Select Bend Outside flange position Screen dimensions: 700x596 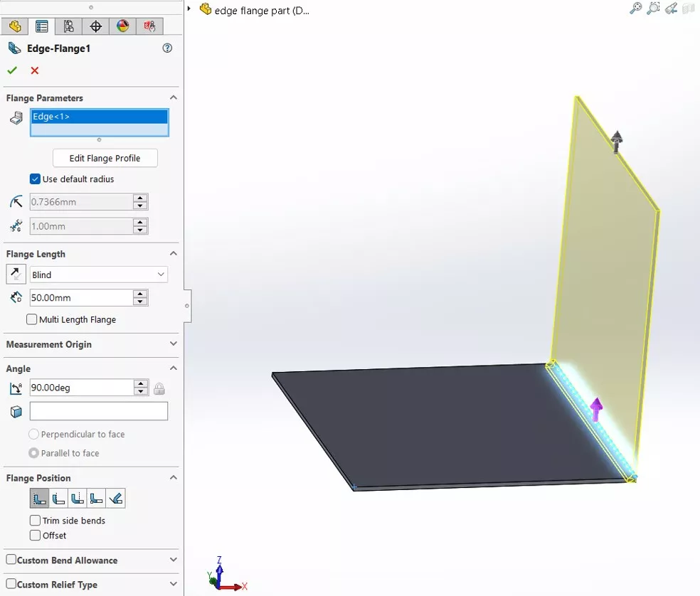click(78, 499)
